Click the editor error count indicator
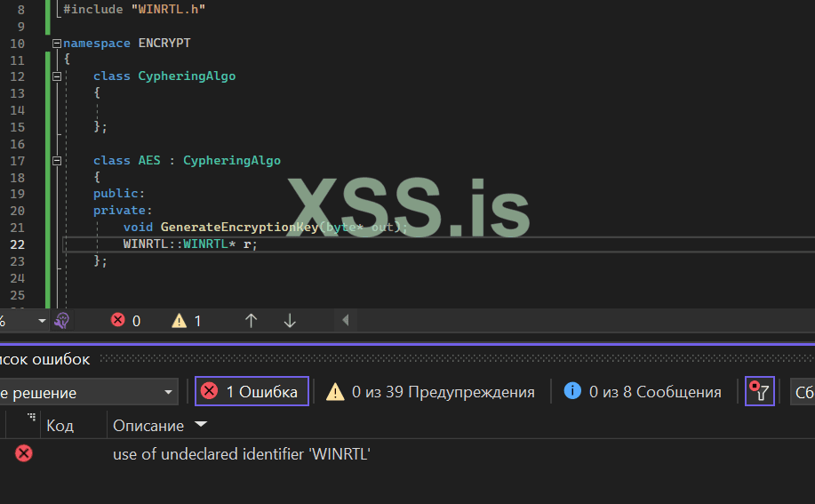815x504 pixels. click(x=125, y=321)
